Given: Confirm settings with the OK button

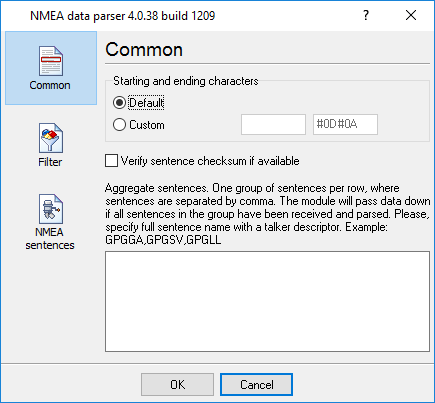Looking at the screenshot, I should point(177,385).
